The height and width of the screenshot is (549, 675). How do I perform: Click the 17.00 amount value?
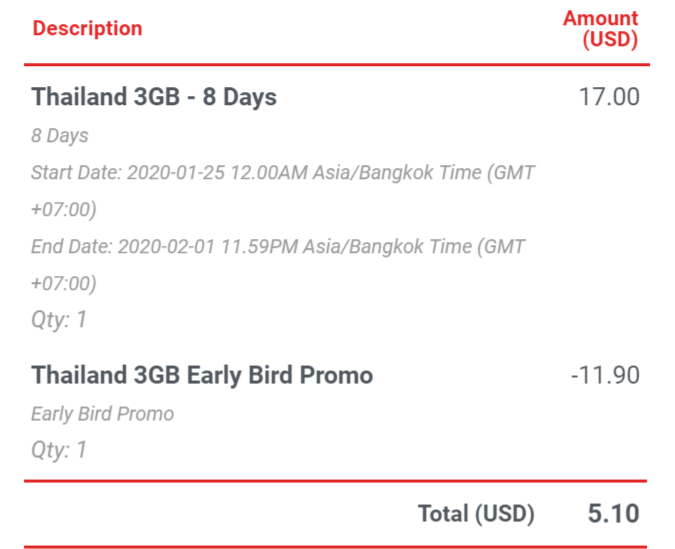point(609,96)
